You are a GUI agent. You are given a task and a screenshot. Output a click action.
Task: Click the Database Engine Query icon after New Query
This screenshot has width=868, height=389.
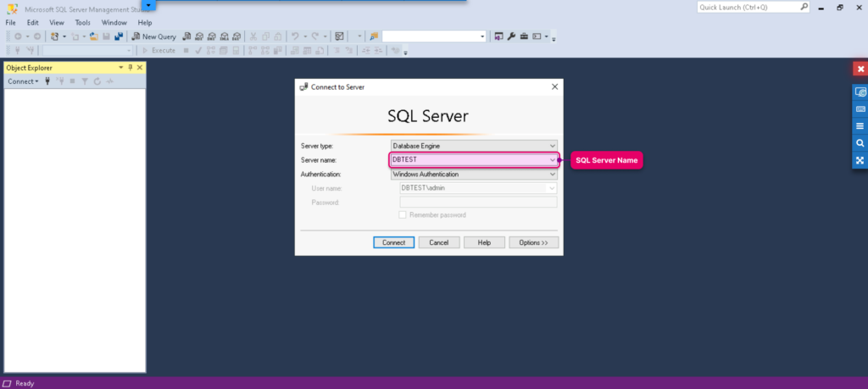click(x=186, y=36)
